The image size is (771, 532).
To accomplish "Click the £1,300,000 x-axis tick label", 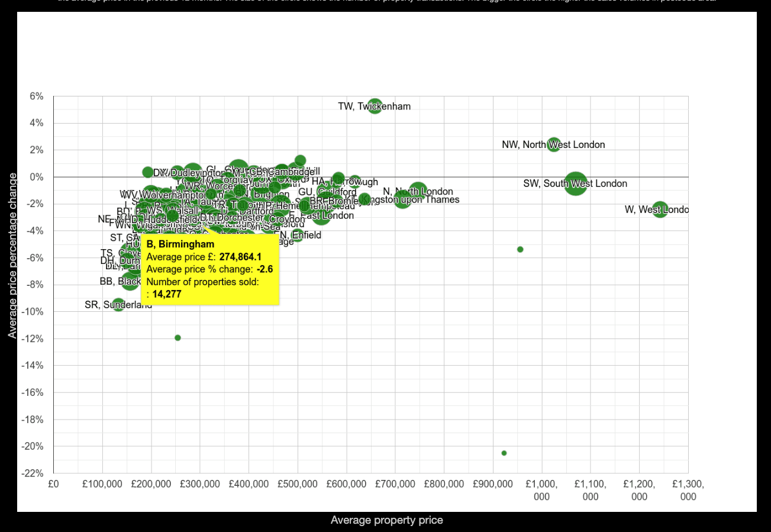I will point(688,490).
